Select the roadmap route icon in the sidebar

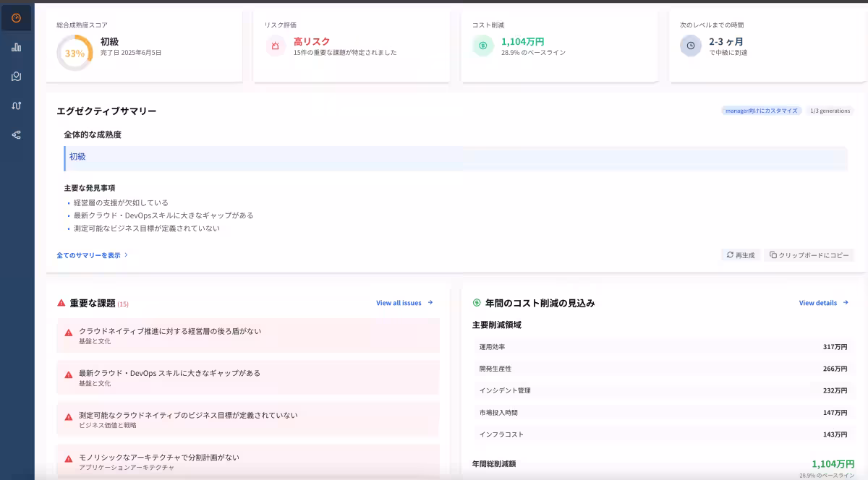click(x=16, y=105)
